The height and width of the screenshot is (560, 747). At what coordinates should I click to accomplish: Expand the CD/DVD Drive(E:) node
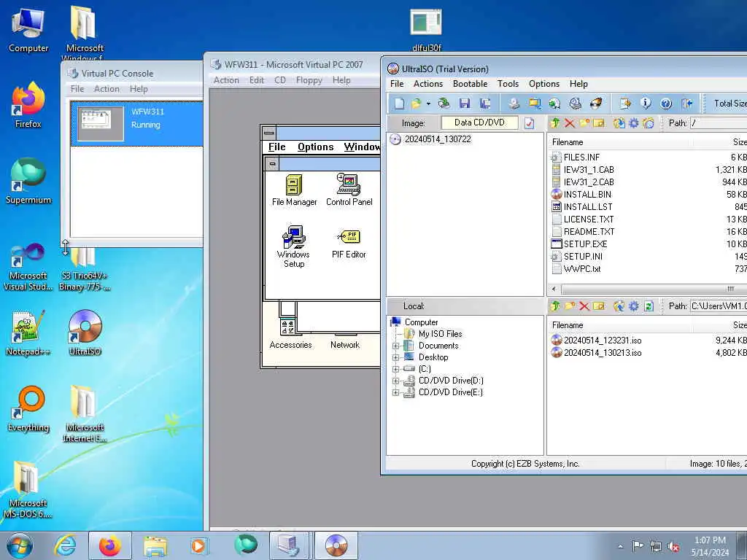click(395, 392)
